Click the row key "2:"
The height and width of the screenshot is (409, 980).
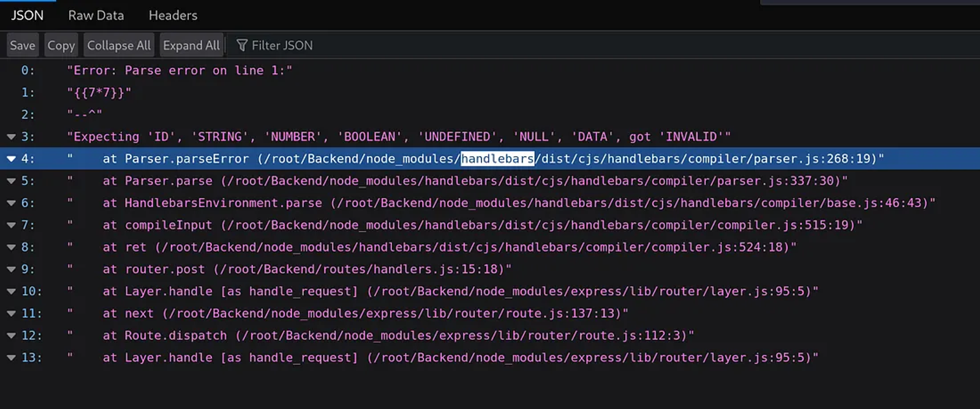28,114
